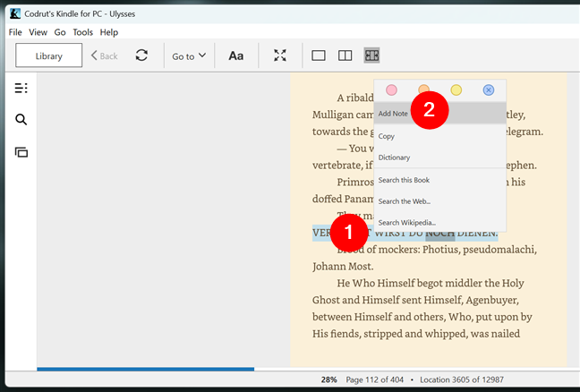Open the Table of Contents sidebar icon
Image resolution: width=580 pixels, height=392 pixels.
21,88
